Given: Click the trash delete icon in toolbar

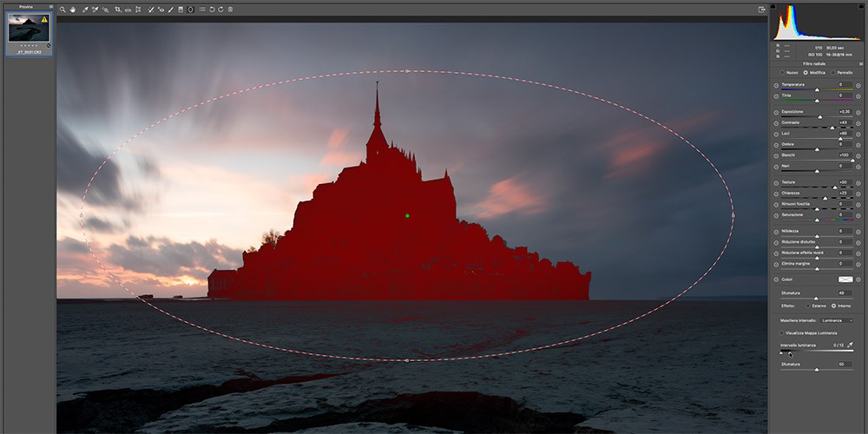Looking at the screenshot, I should 230,10.
